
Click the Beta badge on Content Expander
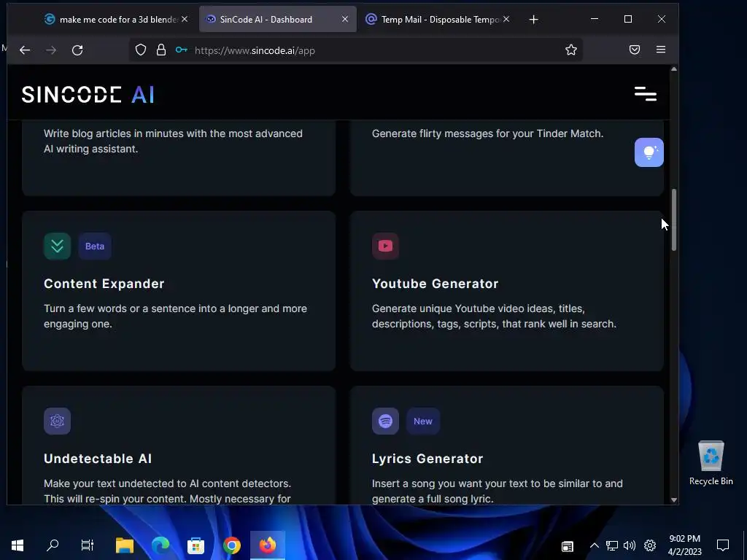point(95,246)
